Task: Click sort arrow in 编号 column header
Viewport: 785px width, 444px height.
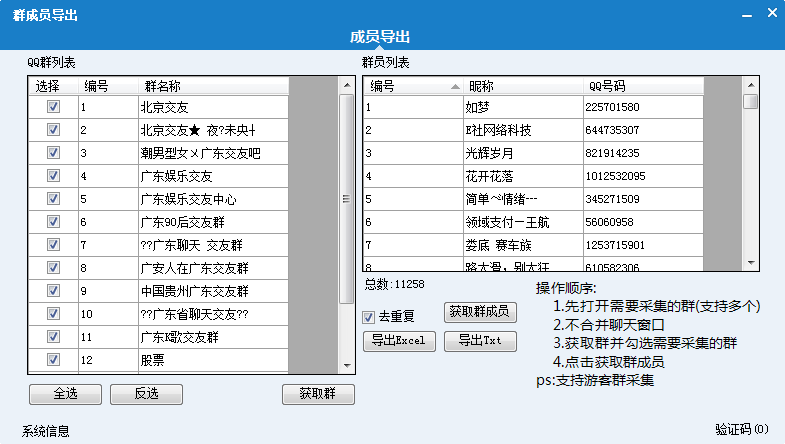Action: [x=456, y=86]
